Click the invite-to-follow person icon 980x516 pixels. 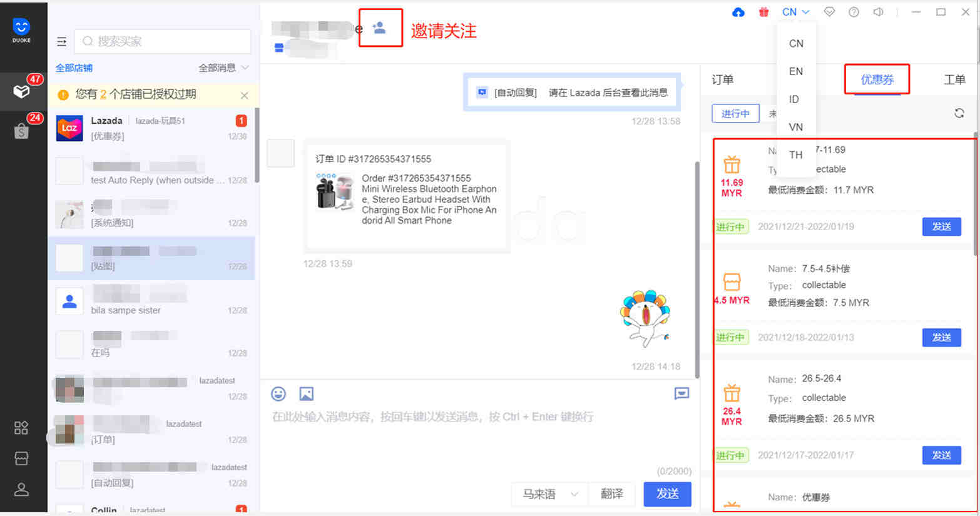pyautogui.click(x=379, y=28)
